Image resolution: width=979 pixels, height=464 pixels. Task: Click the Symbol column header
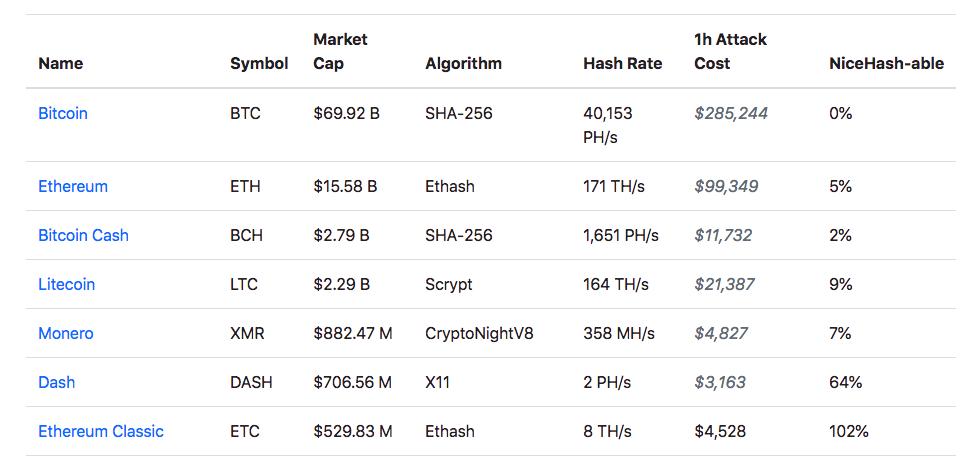[259, 63]
